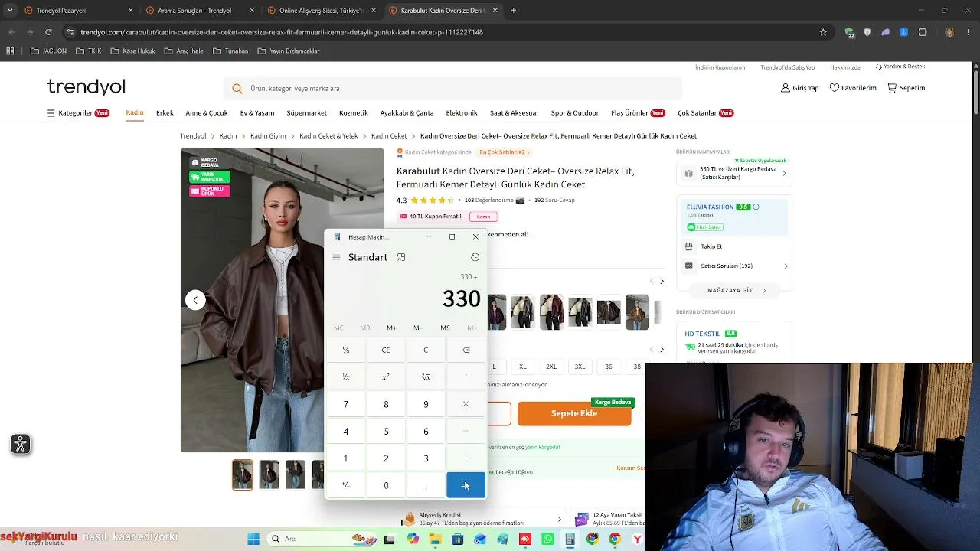
Task: Clear entry with the CE key
Action: click(386, 350)
